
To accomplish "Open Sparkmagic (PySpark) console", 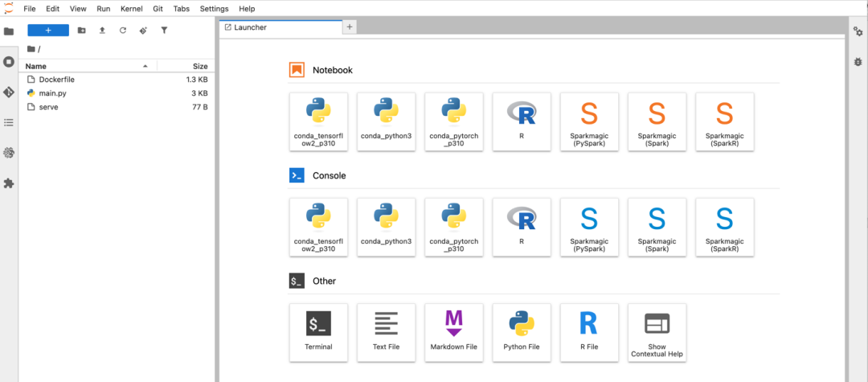I will (589, 227).
